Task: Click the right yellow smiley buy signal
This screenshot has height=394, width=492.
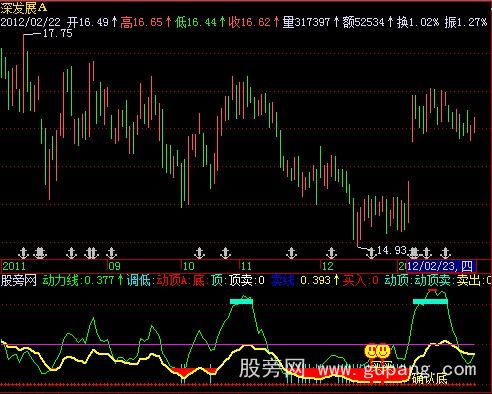Action: (x=383, y=351)
